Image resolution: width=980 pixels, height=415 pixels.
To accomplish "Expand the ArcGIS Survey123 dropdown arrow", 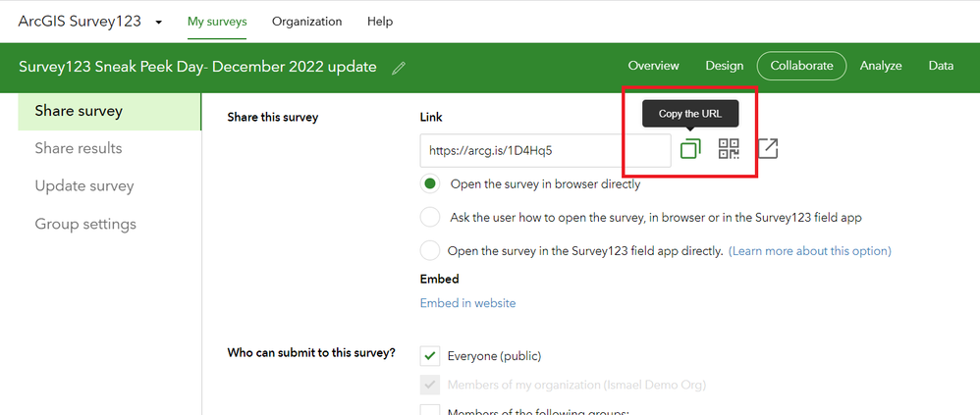I will [x=158, y=22].
